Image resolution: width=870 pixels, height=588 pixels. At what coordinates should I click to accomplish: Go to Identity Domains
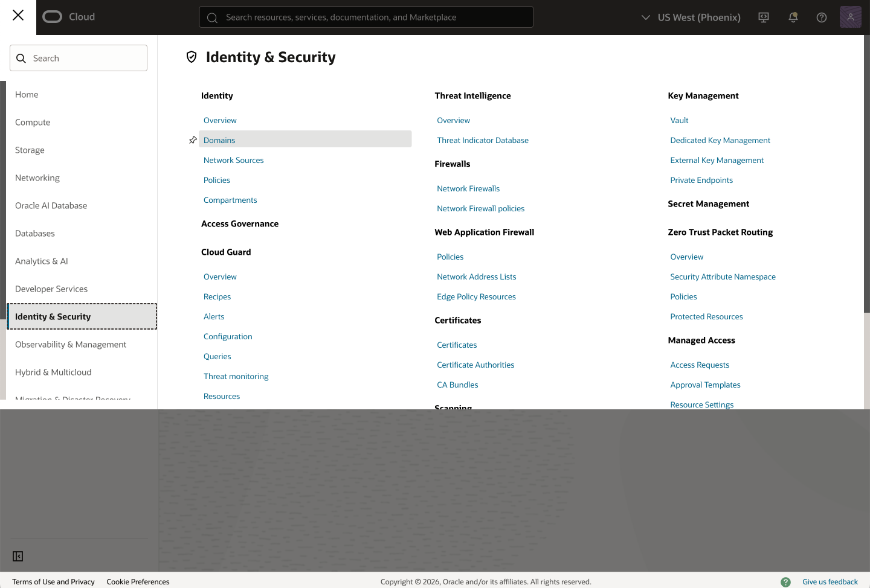point(219,141)
